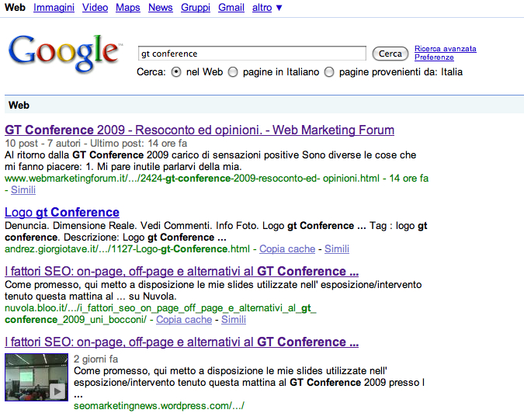Click the webmarketingforum.it green URL text

click(x=192, y=179)
